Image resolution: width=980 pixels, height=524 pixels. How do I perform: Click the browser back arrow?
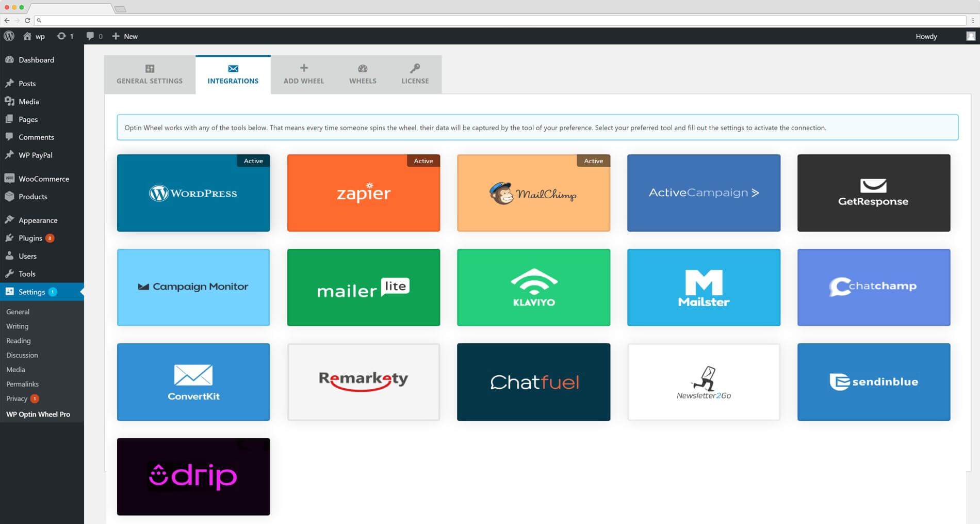(x=7, y=20)
